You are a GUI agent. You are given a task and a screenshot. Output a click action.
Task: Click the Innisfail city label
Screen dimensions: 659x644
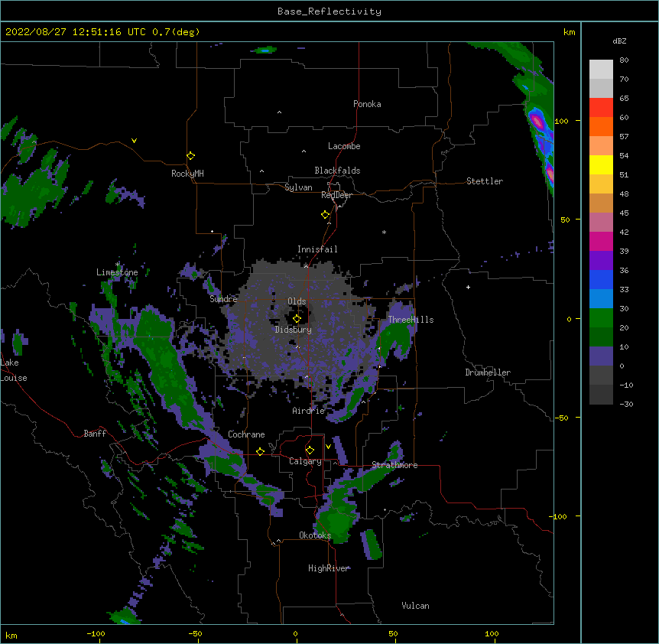317,249
